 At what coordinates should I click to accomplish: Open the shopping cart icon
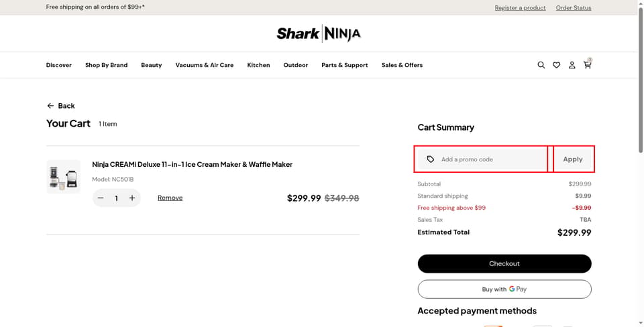pos(588,64)
